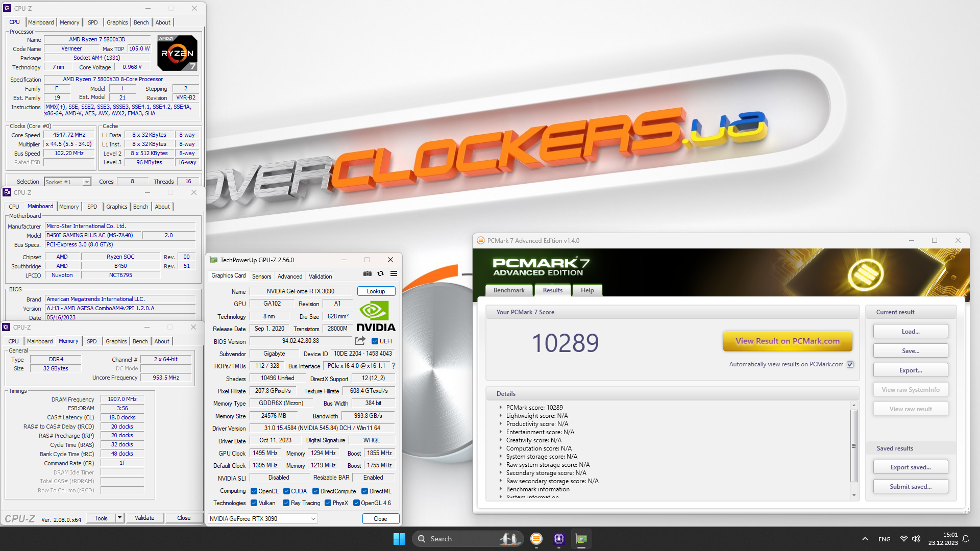Image resolution: width=980 pixels, height=551 pixels.
Task: Click the Close button in GPU-Z
Action: 380,519
